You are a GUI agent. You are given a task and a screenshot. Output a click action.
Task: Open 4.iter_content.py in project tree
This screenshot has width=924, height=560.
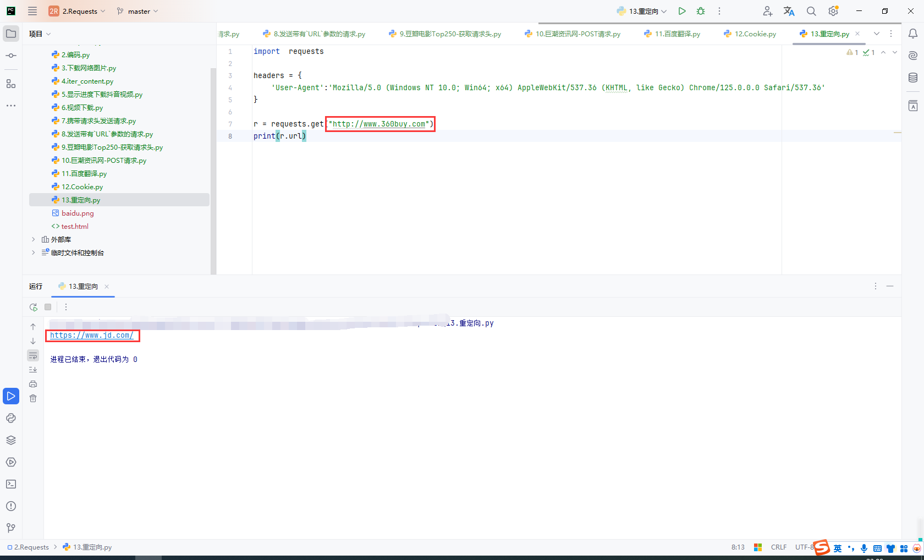87,81
